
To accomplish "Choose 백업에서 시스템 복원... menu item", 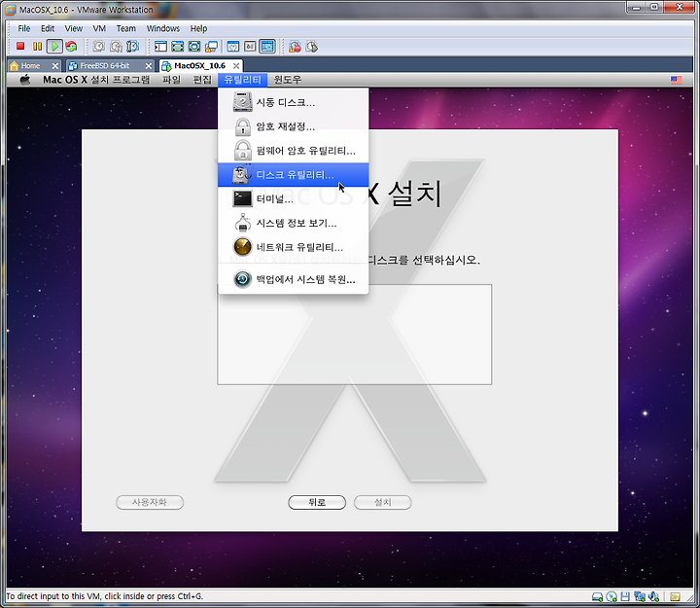I will tap(294, 279).
